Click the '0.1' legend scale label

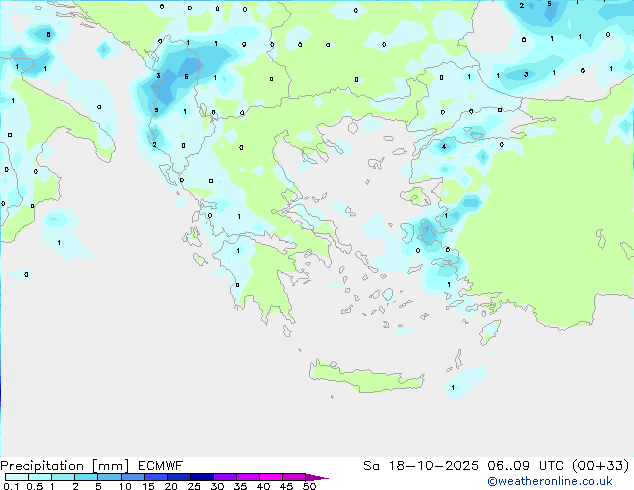(x=11, y=486)
